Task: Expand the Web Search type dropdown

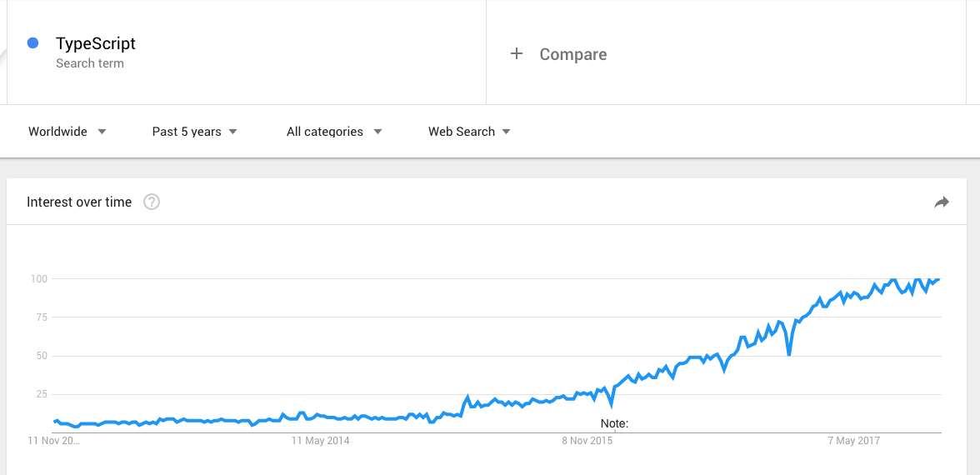Action: pyautogui.click(x=468, y=132)
